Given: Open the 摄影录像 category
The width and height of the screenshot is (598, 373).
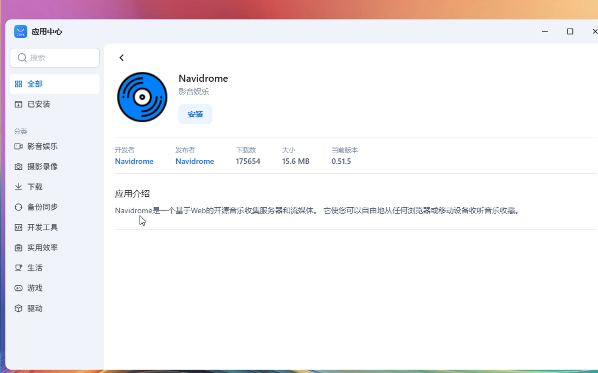Looking at the screenshot, I should tap(55, 167).
